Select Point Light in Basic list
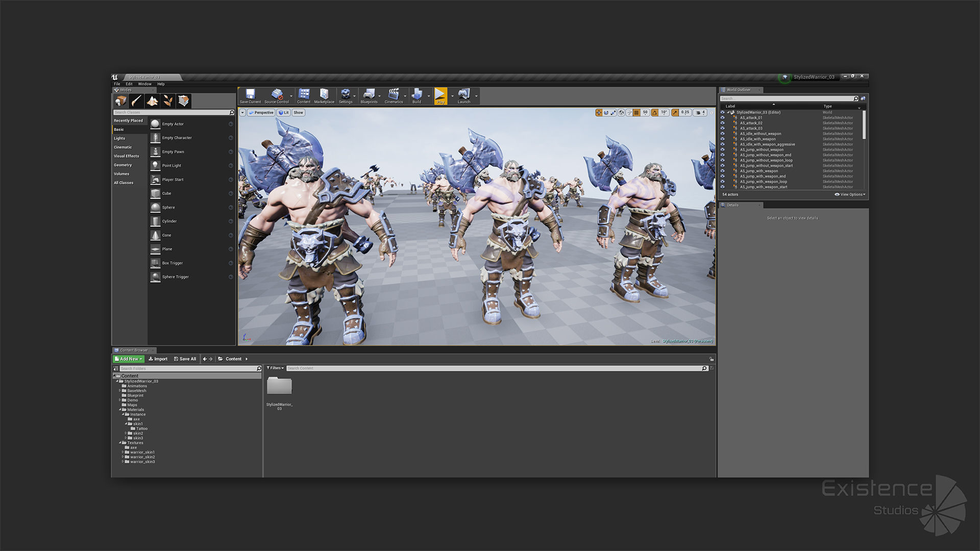Screen dimensions: 980x551 pyautogui.click(x=191, y=166)
